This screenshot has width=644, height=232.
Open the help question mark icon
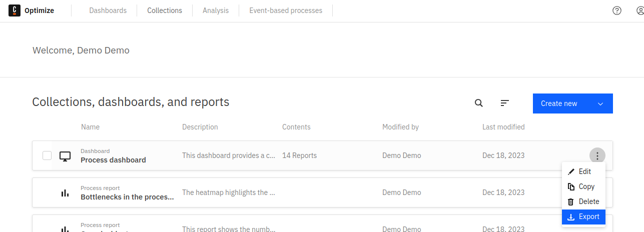pos(617,10)
